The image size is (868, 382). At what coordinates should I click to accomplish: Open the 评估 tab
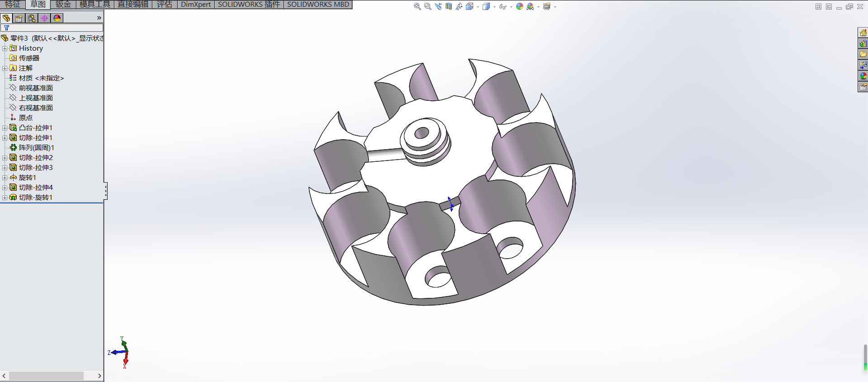point(164,5)
